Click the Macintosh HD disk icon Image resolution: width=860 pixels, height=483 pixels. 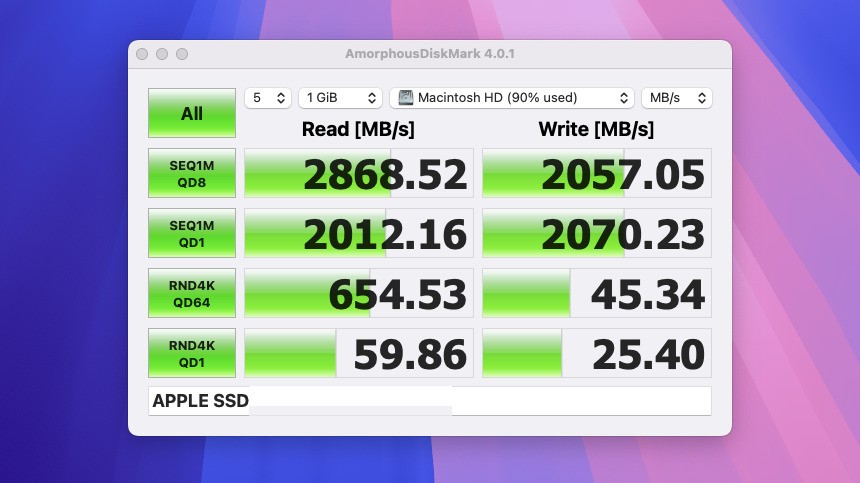405,98
